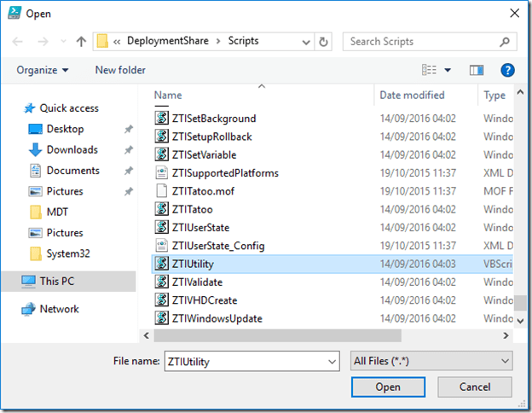Select the ZTIUtility script icon
The width and height of the screenshot is (532, 413).
click(x=161, y=264)
